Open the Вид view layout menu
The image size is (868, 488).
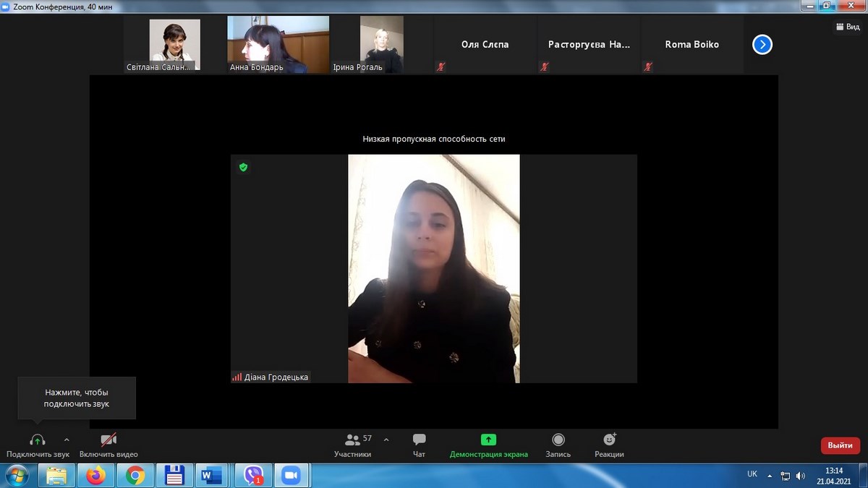click(848, 27)
